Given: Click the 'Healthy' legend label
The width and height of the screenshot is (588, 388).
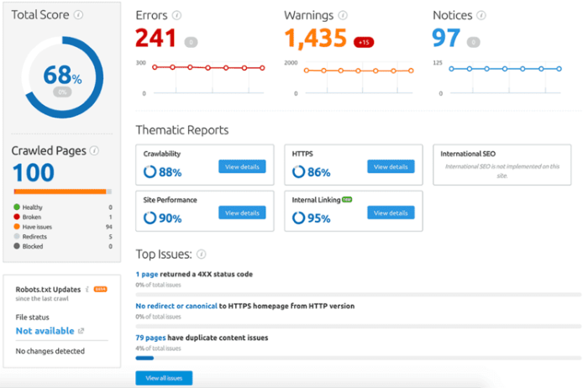Looking at the screenshot, I should [32, 207].
